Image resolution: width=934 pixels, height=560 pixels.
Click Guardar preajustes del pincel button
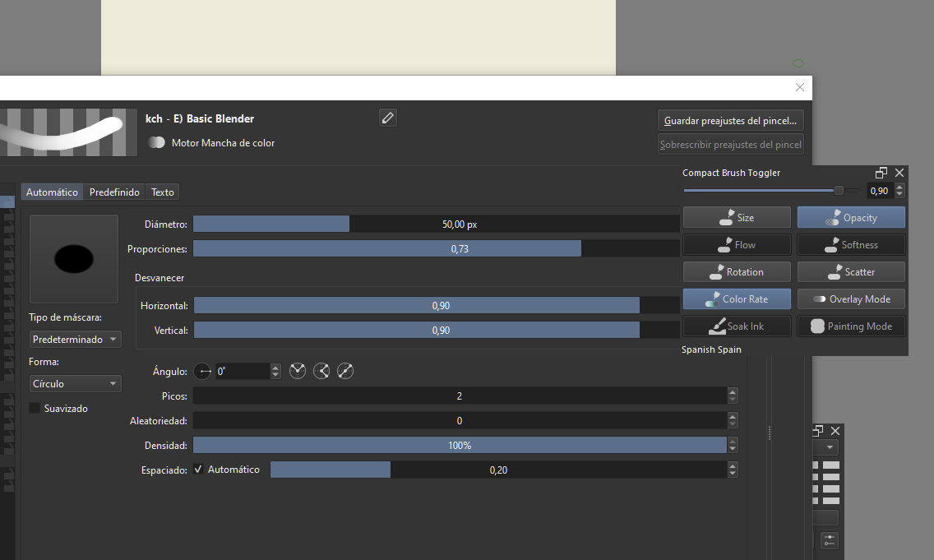(731, 121)
